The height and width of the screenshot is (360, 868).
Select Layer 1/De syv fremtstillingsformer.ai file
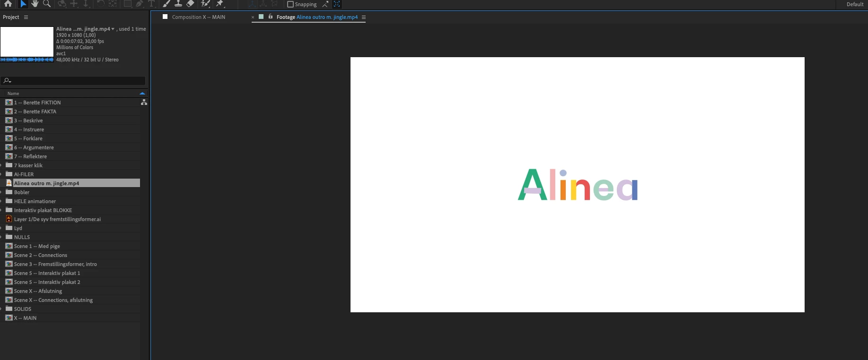tap(57, 219)
